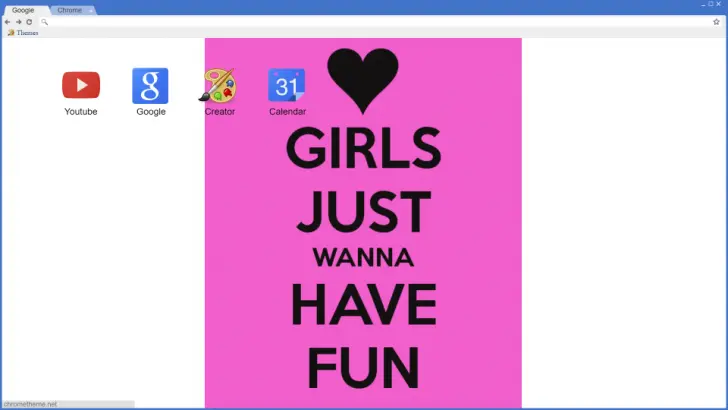Viewport: 728px width, 410px height.
Task: Select the Google tab
Action: (x=23, y=10)
